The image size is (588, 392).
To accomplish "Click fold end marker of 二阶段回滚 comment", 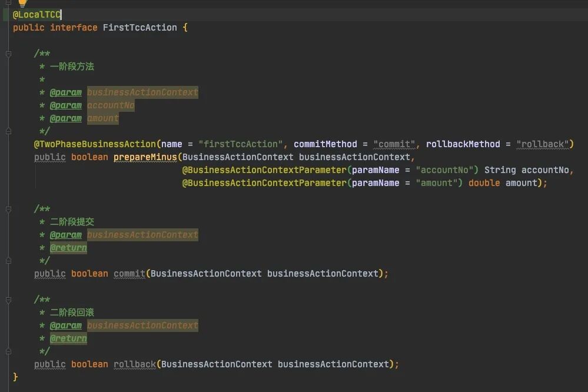I will (x=8, y=351).
